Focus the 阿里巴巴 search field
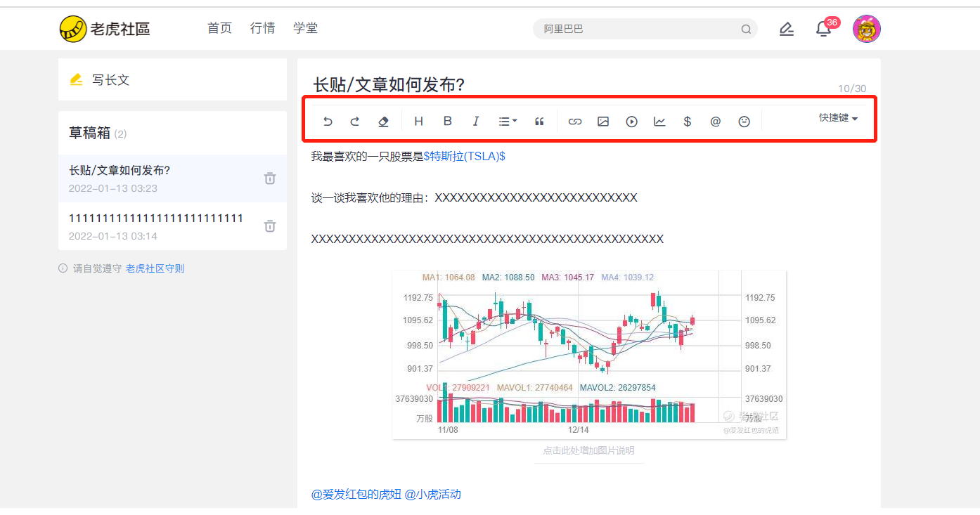This screenshot has width=980, height=515. pos(645,29)
